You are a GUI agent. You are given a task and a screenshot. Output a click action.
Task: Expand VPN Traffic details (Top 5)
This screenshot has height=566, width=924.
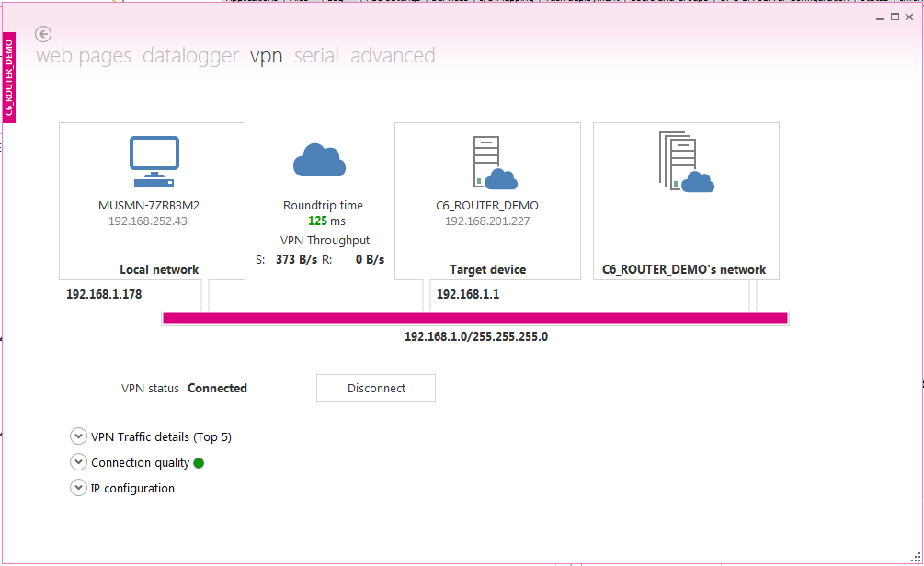click(x=78, y=436)
